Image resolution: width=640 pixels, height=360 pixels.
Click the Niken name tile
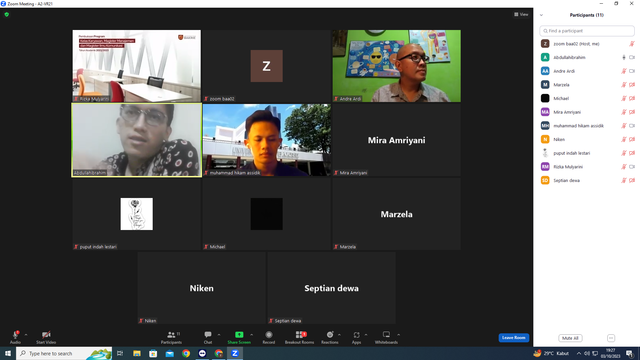[x=202, y=288]
